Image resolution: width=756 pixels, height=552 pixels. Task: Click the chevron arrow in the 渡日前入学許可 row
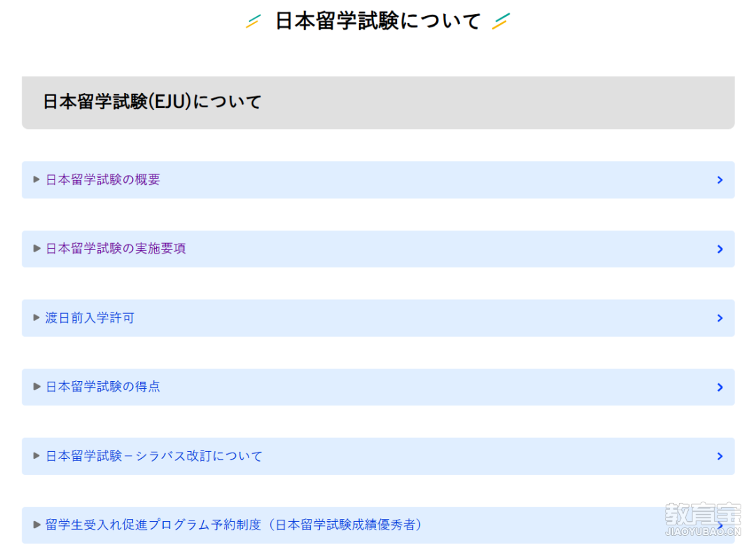pyautogui.click(x=720, y=318)
